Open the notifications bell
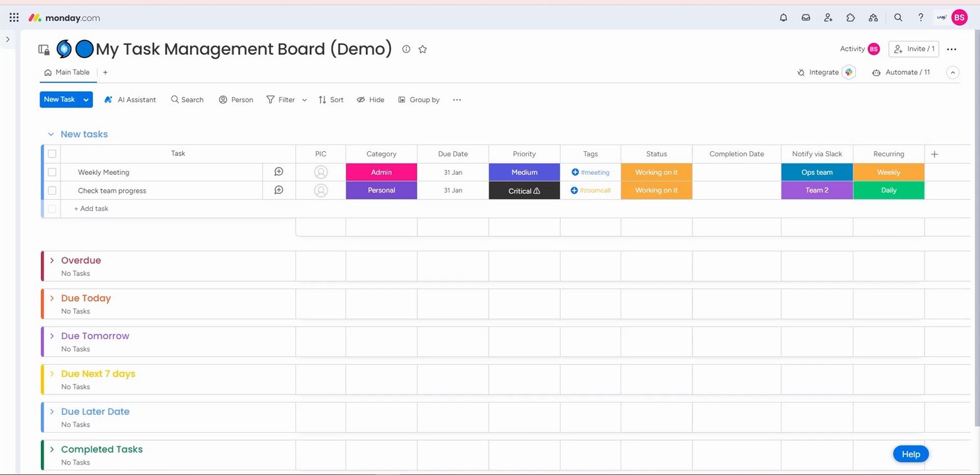980x475 pixels. 783,18
